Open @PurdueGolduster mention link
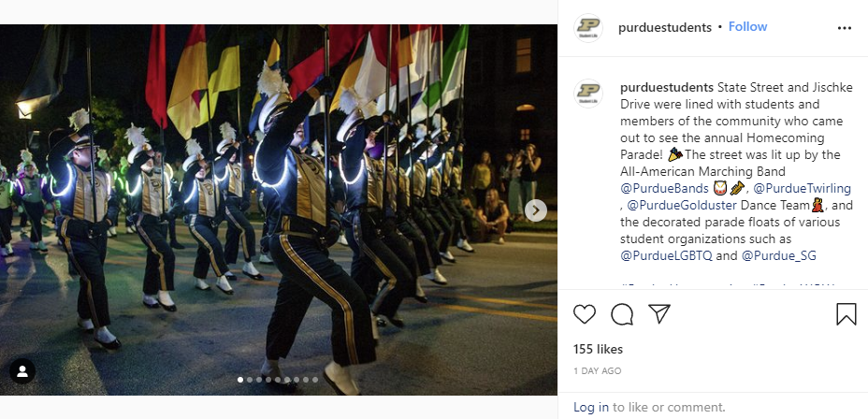868x419 pixels. point(682,206)
